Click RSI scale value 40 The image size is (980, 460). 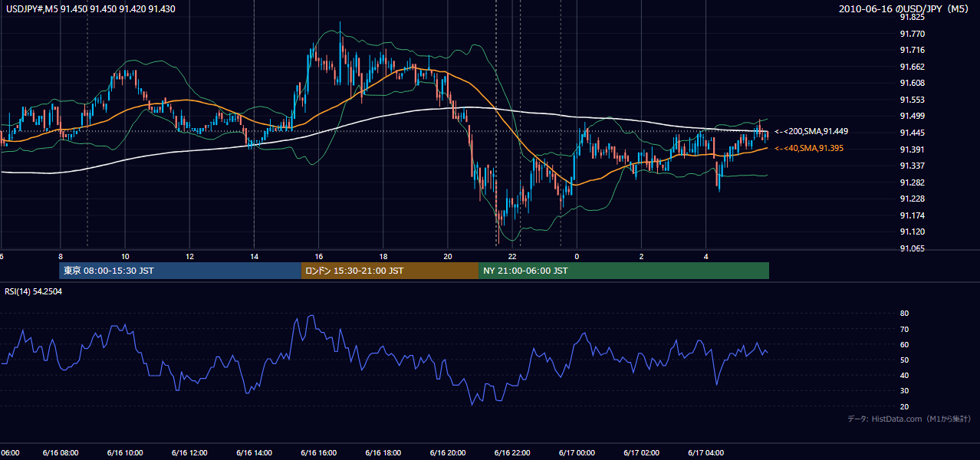click(905, 375)
